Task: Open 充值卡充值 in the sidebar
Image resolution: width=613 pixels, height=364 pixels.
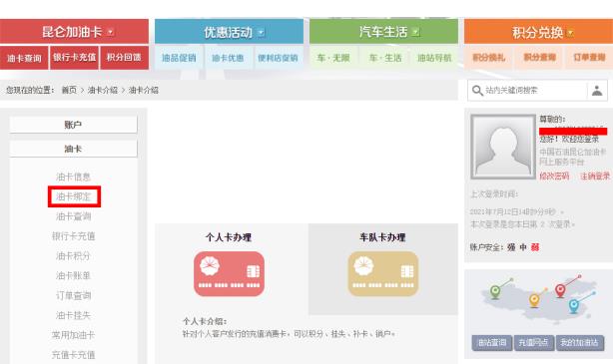Action: click(x=73, y=355)
